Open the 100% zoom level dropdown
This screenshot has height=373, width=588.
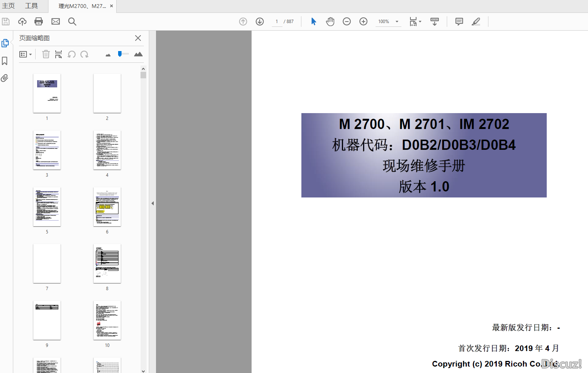pos(397,22)
